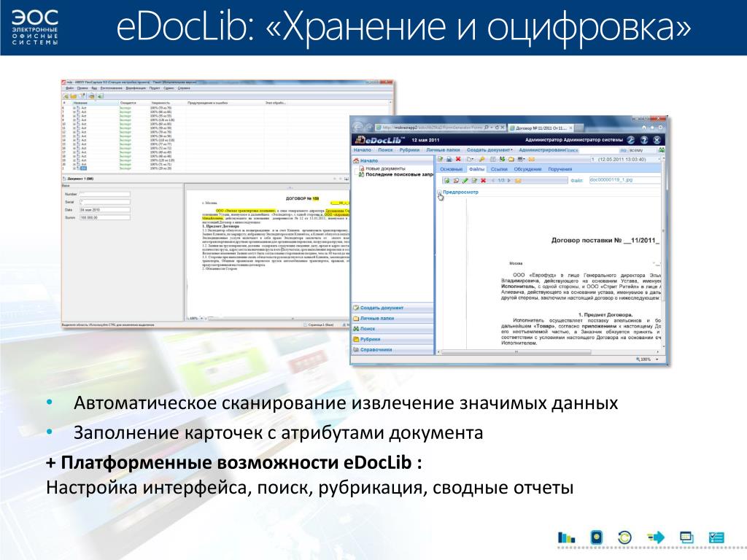Image resolution: width=747 pixels, height=560 pixels.
Task: Click the Number field in the FlexiCapture form
Action: [105, 194]
